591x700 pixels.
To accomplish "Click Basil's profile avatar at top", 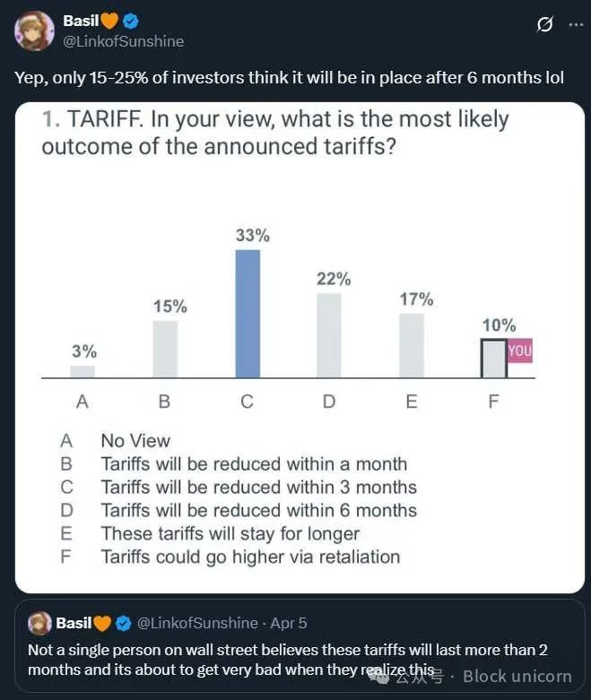I will click(34, 30).
